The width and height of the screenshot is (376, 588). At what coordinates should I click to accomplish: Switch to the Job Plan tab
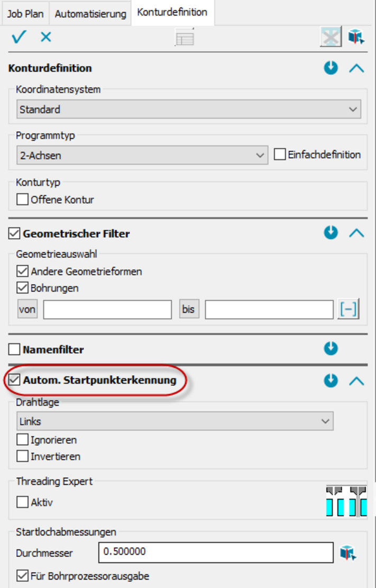coord(25,14)
